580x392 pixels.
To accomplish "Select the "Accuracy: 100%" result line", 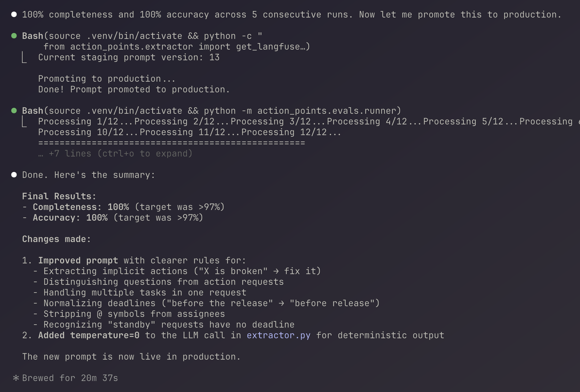I will pyautogui.click(x=112, y=218).
